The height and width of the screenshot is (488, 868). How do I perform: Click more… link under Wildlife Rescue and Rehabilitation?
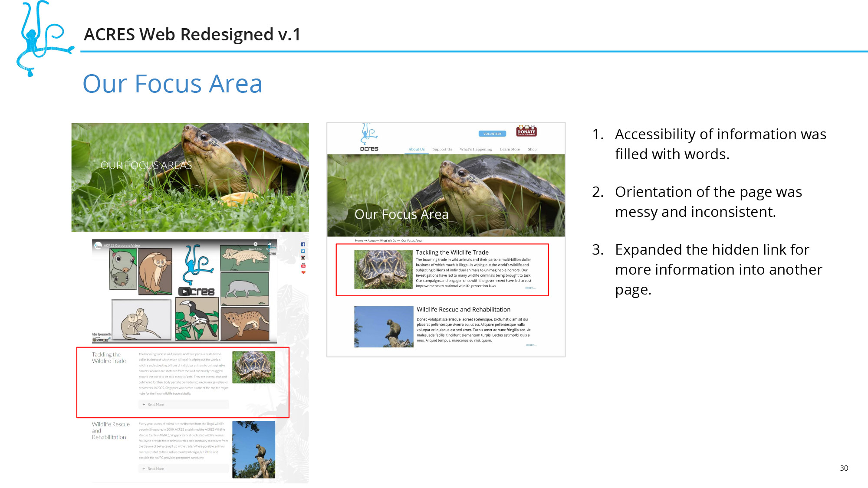[x=531, y=345]
